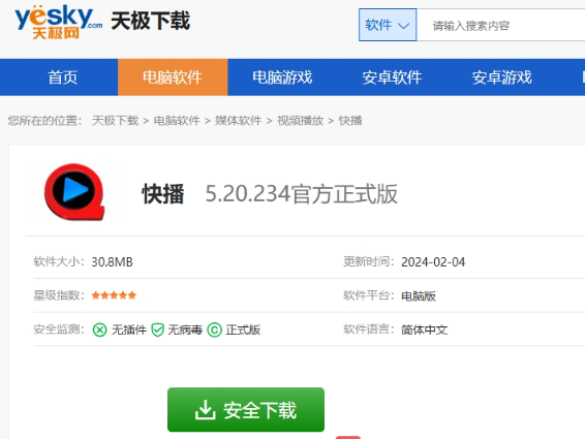Image resolution: width=585 pixels, height=439 pixels.
Task: Click the 快播 title text
Action: coord(163,194)
